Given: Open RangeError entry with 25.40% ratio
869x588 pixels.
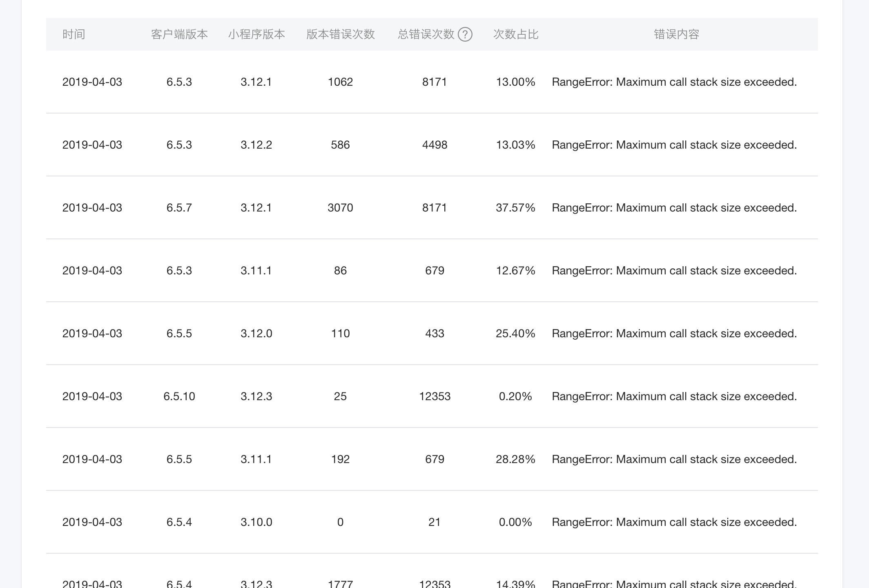Looking at the screenshot, I should (x=674, y=334).
